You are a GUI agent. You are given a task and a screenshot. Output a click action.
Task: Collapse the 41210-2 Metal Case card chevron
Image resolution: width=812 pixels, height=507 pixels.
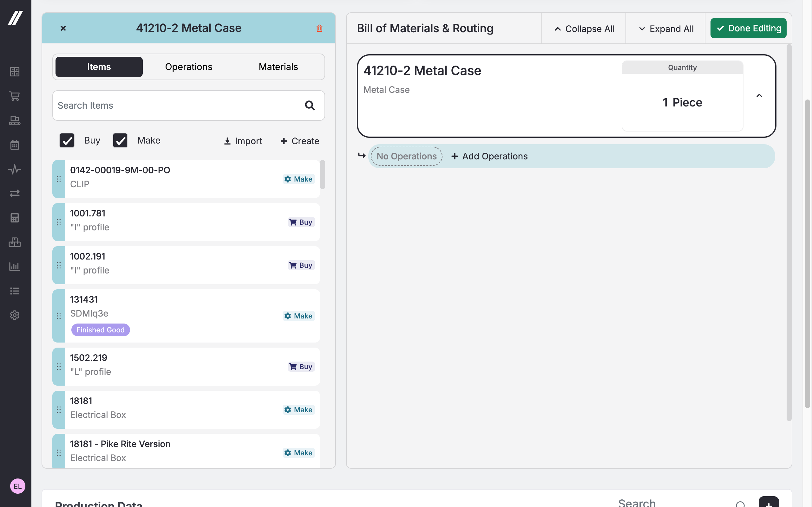[x=759, y=96]
